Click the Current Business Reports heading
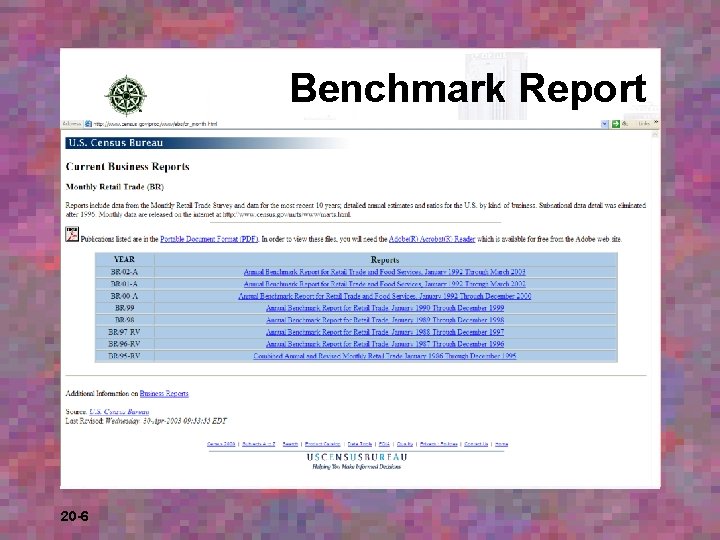 [128, 166]
